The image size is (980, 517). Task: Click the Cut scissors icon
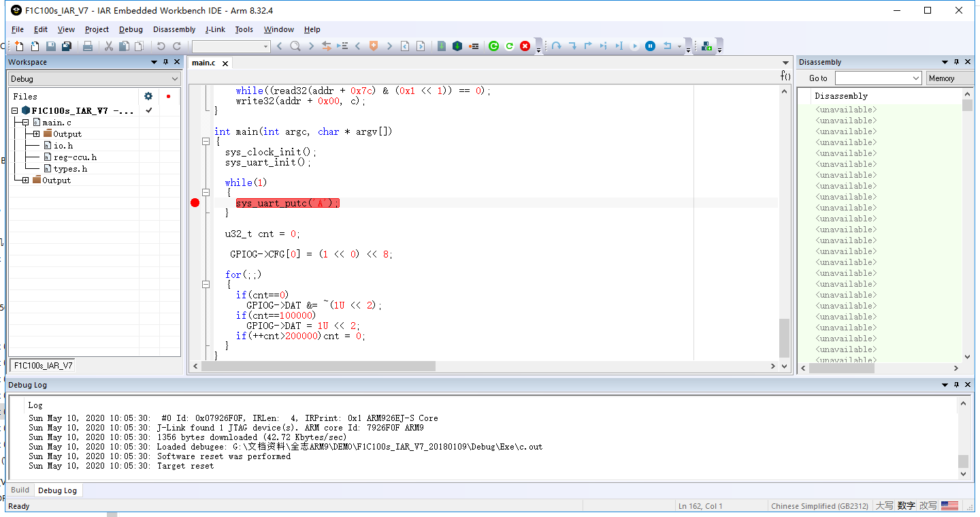[x=108, y=46]
